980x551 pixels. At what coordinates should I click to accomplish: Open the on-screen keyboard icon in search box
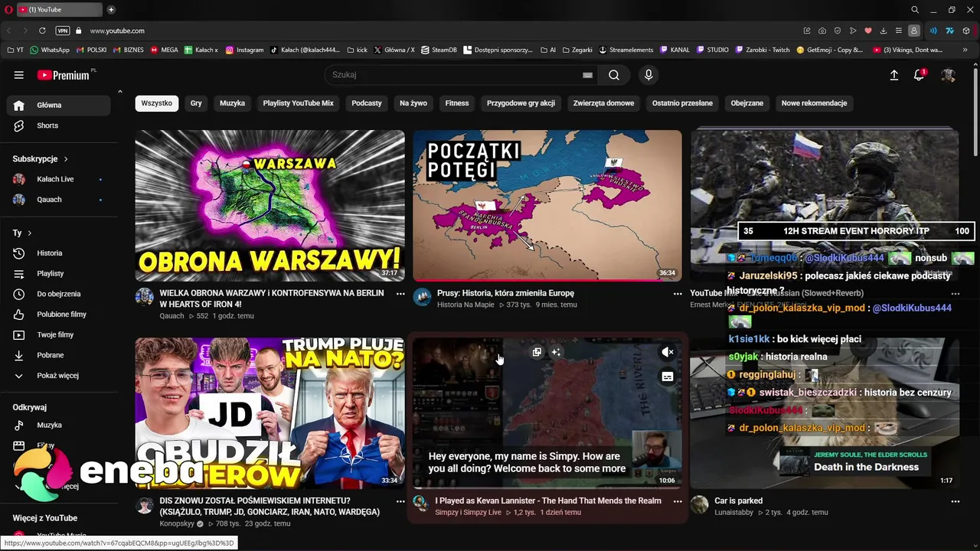[587, 75]
